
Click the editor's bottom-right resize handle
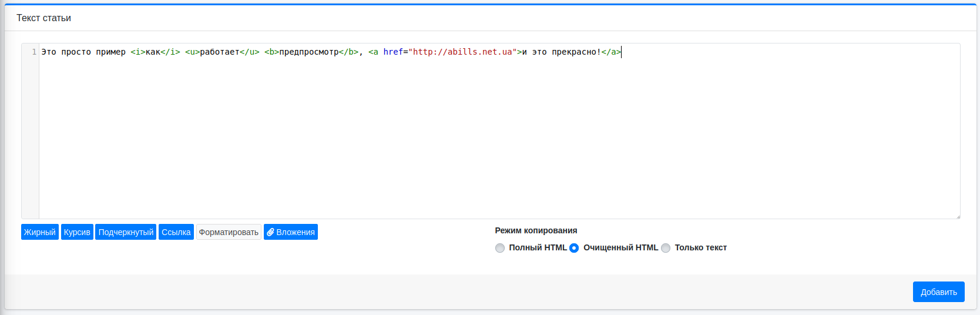coord(957,216)
